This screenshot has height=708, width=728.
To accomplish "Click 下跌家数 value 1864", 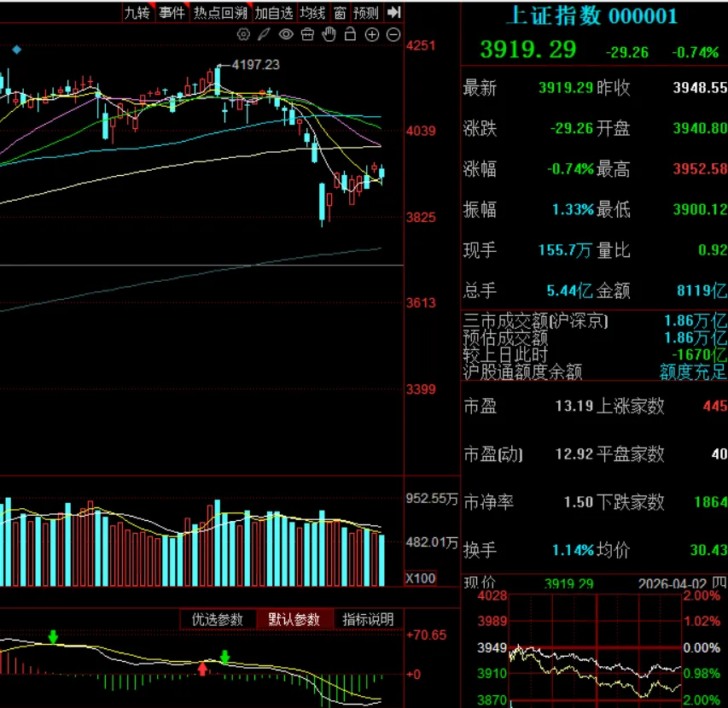I will click(711, 502).
